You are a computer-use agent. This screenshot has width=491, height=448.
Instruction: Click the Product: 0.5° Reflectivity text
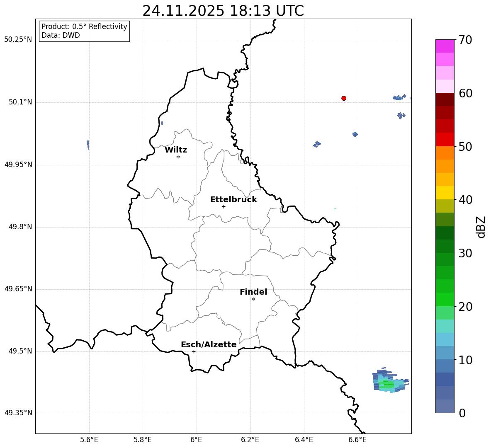[x=84, y=27]
